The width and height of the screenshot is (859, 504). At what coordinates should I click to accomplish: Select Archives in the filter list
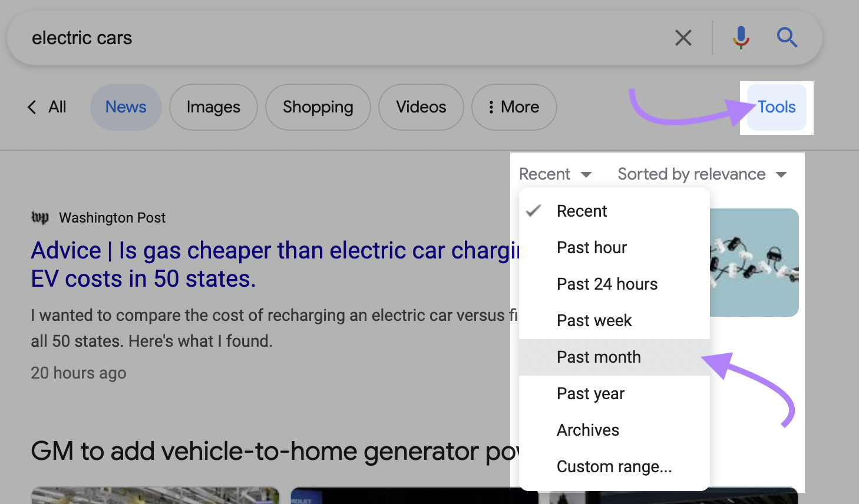[587, 430]
